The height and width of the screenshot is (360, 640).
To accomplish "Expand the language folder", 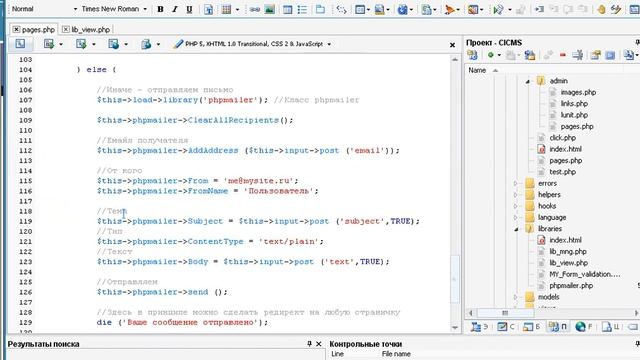I will coord(516,218).
